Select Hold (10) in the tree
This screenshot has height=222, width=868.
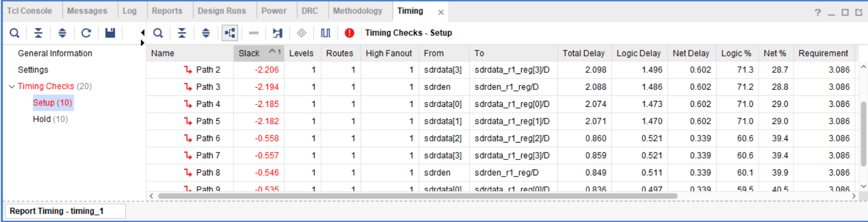pyautogui.click(x=50, y=119)
